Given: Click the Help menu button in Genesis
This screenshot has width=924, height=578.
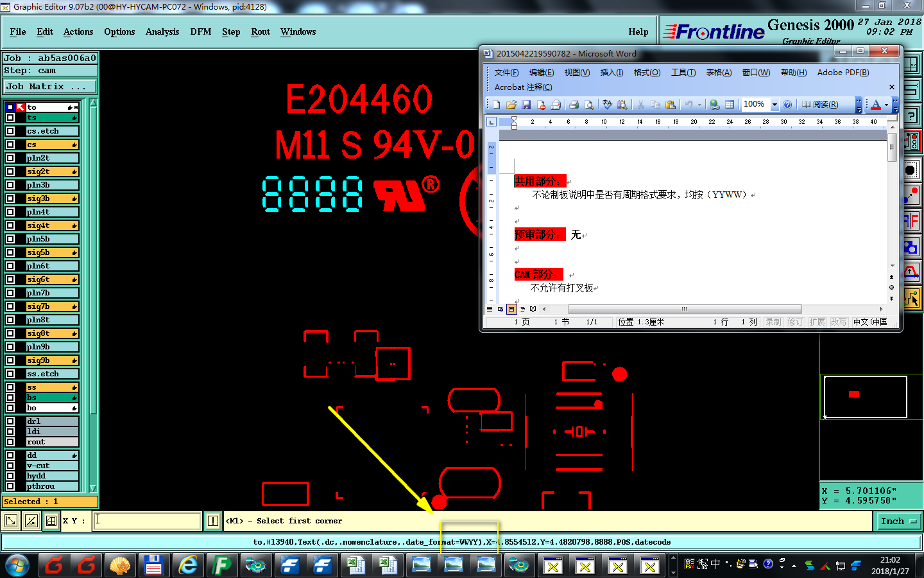Looking at the screenshot, I should click(638, 31).
